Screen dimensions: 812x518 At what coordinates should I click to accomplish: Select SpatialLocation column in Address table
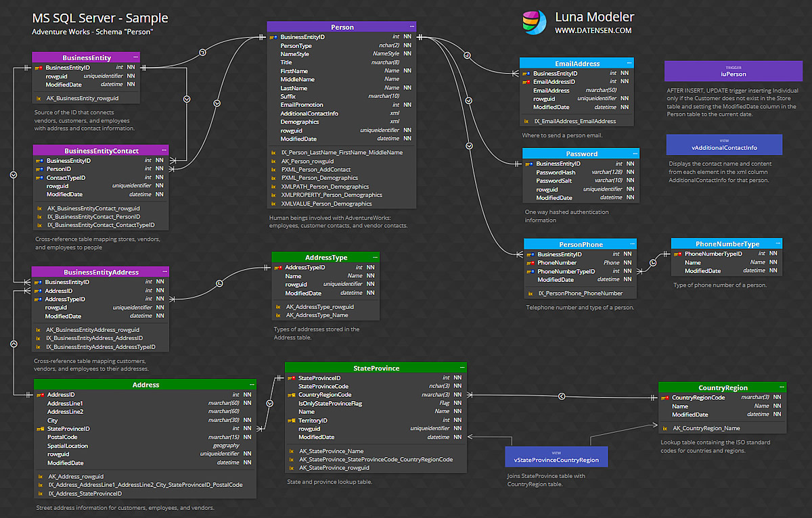[x=145, y=446]
